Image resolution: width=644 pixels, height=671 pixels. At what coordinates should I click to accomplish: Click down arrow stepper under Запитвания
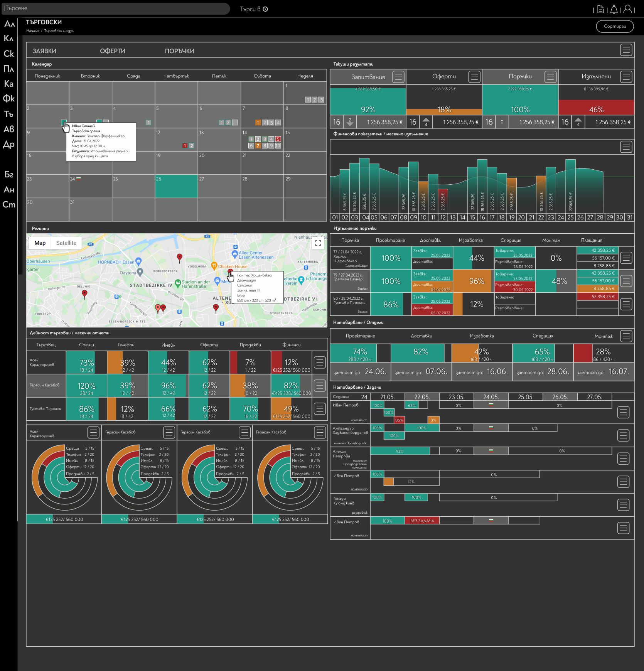point(350,124)
